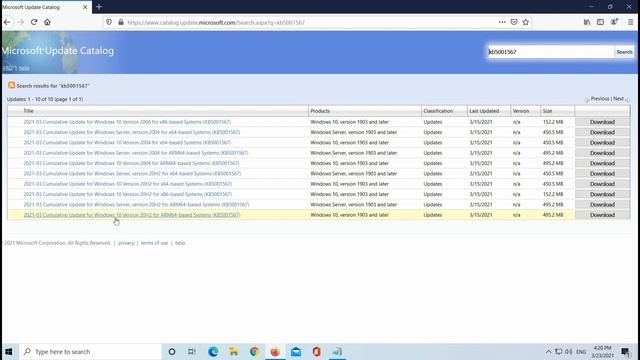640x360 pixels.
Task: Go forward with the browser forward arrow
Action: 20,22
